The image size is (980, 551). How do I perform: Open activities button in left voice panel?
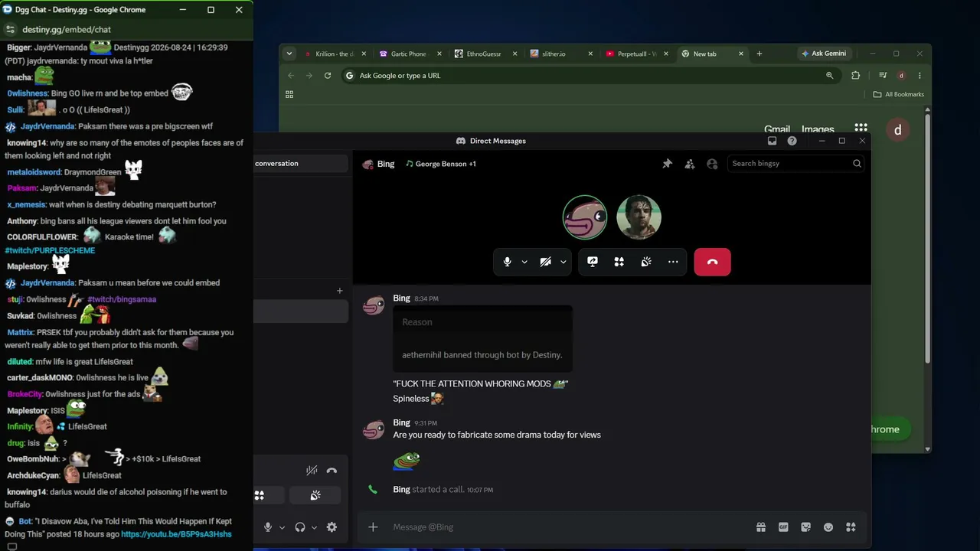coord(269,496)
